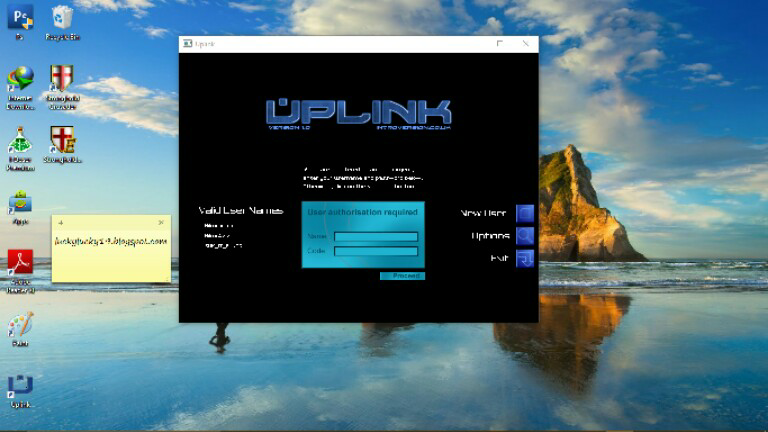Select the Exit text label
The height and width of the screenshot is (432, 768).
(x=499, y=258)
